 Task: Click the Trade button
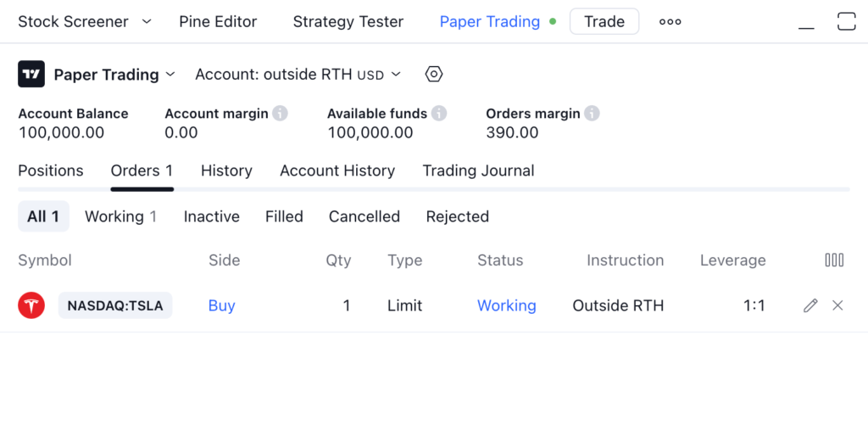pos(604,22)
